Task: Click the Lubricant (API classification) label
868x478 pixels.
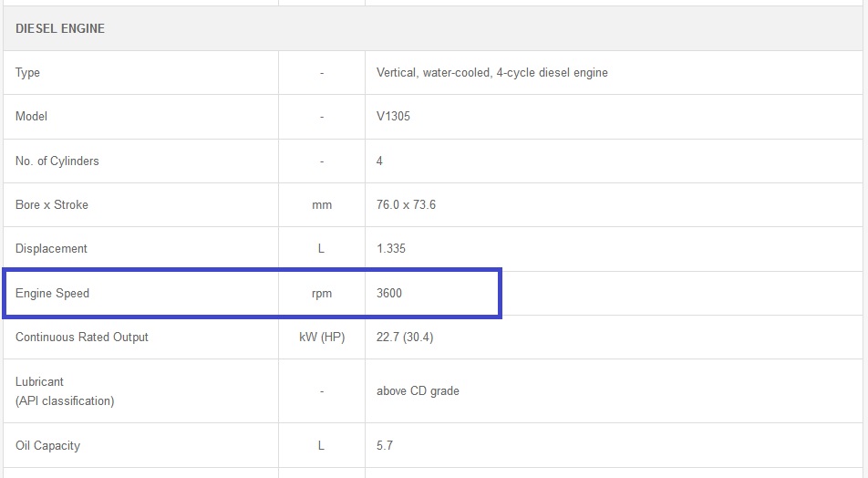Action: pyautogui.click(x=64, y=391)
